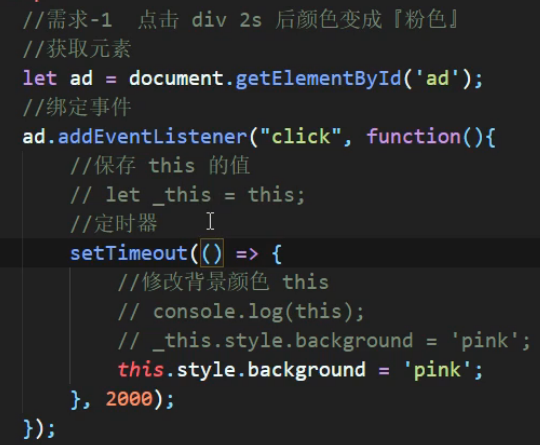Click the comment '//需求-1 点击 div 2s 后颜色变成『粉色』'
This screenshot has width=540, height=445.
pyautogui.click(x=240, y=20)
